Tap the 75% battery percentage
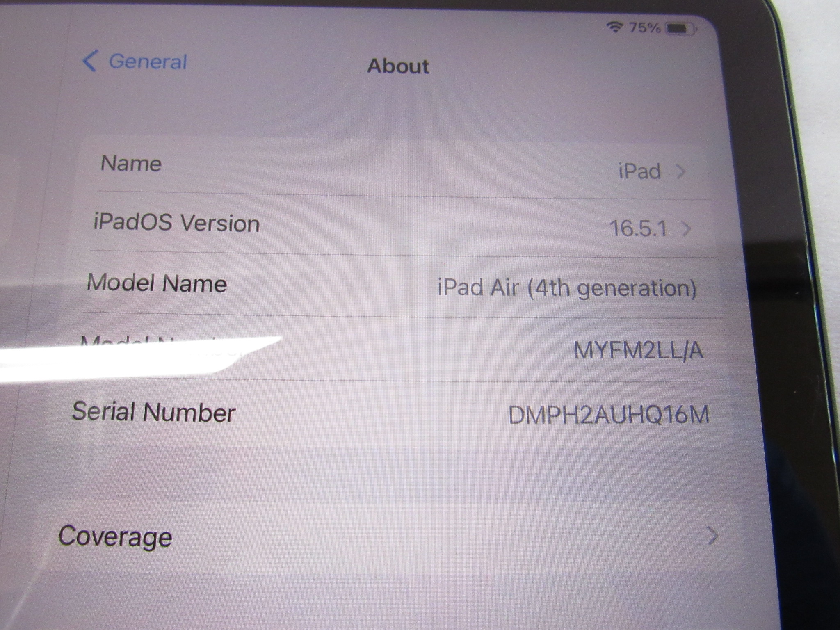Viewport: 840px width, 630px height. click(644, 28)
